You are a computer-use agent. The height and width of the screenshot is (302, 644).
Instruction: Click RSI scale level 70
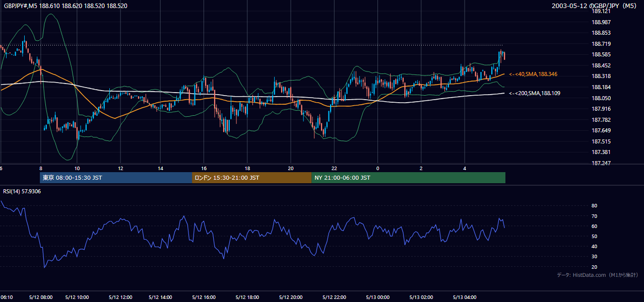click(x=594, y=216)
